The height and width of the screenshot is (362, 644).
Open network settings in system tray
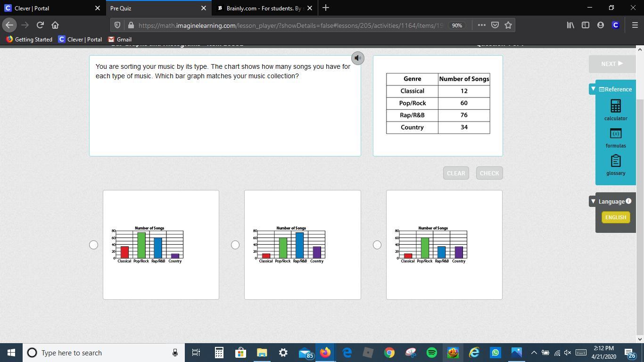[557, 353]
